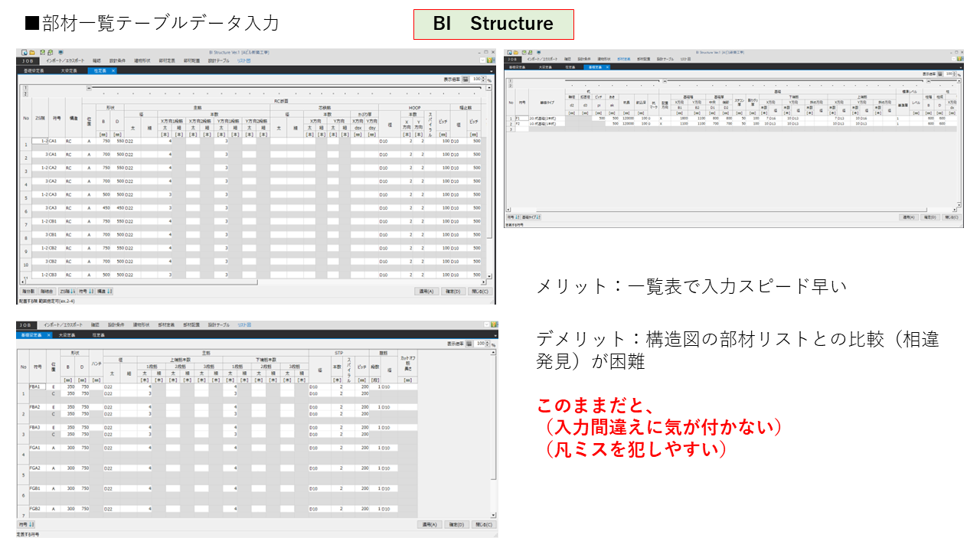Open the 部材配置 menu
The image size is (980, 551).
point(191,64)
